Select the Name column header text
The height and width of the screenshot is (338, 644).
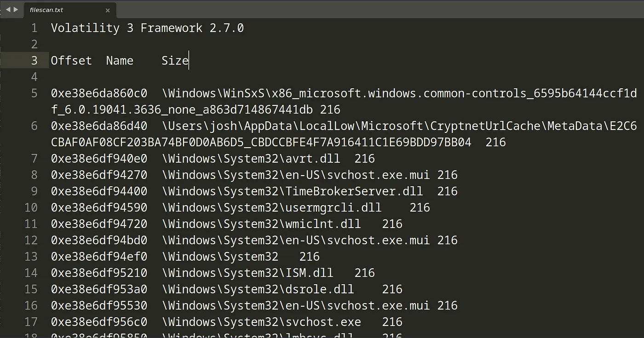[x=120, y=60]
